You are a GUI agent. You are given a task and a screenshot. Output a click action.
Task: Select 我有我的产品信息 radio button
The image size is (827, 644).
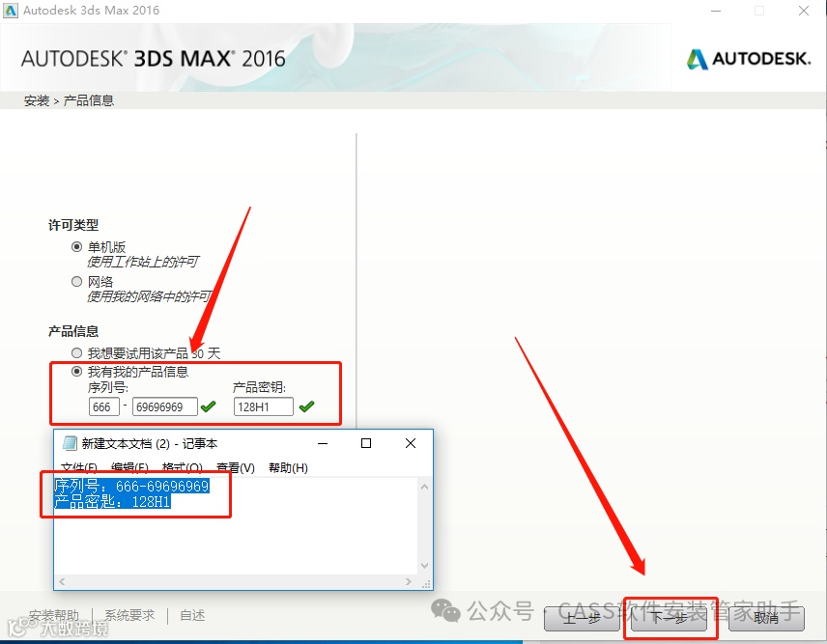pos(77,371)
